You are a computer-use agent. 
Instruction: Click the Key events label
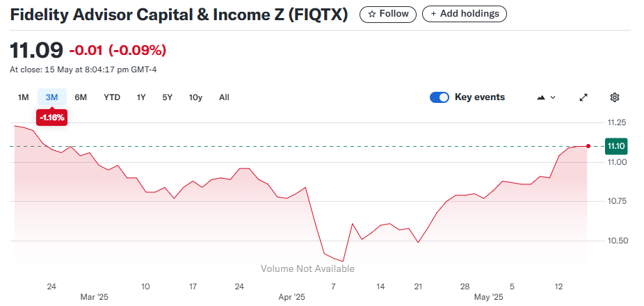480,97
